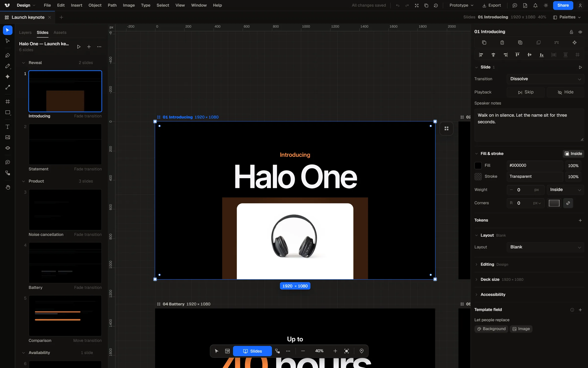
Task: Open the Window menu
Action: (x=199, y=5)
